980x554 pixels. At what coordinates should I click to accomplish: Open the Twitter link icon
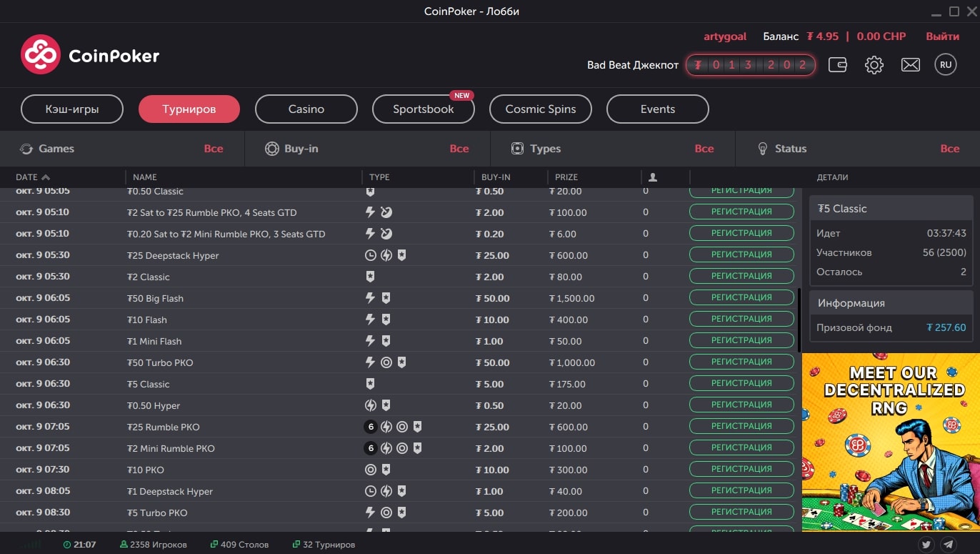(x=926, y=545)
